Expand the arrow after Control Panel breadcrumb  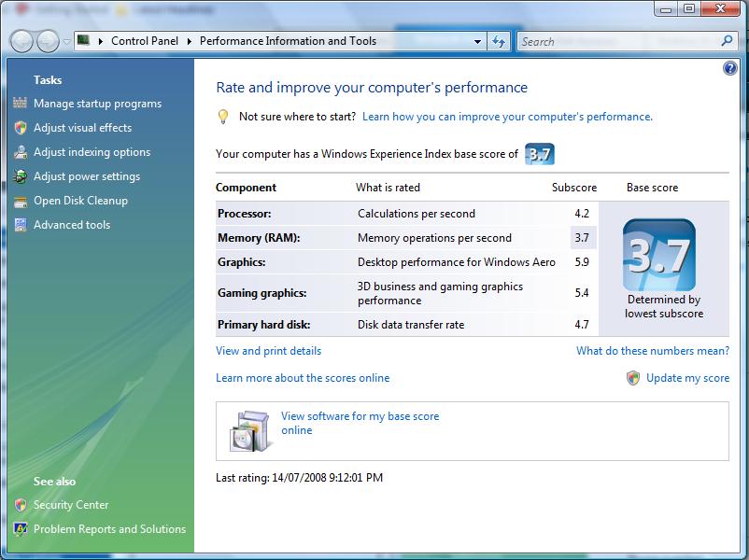[x=190, y=42]
